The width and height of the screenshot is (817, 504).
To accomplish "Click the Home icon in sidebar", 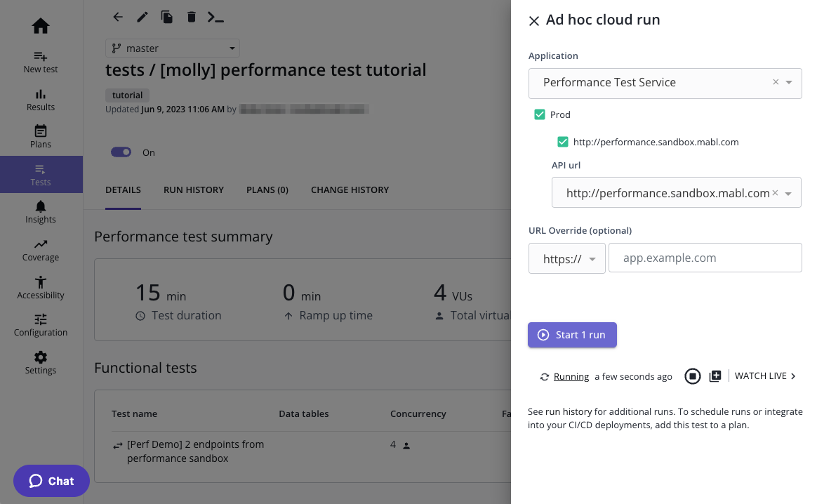I will (x=41, y=27).
